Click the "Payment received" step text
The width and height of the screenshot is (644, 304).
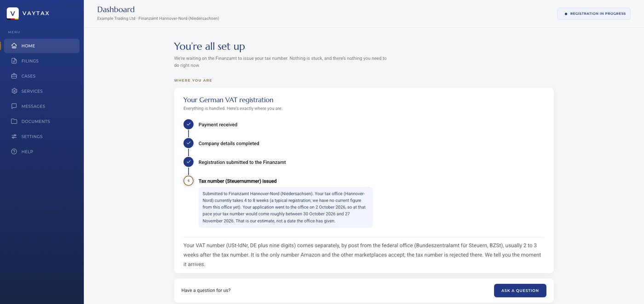point(218,124)
